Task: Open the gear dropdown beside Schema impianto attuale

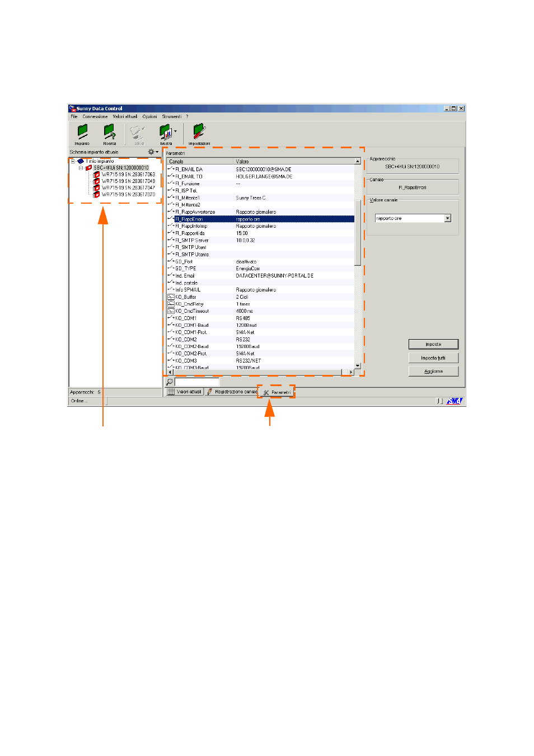Action: coord(153,152)
